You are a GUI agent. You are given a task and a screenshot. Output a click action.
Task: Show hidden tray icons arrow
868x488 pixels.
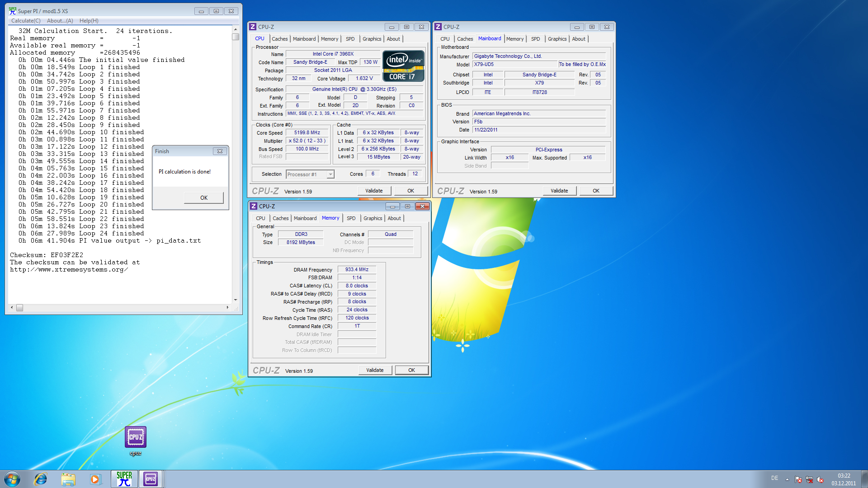(x=787, y=479)
